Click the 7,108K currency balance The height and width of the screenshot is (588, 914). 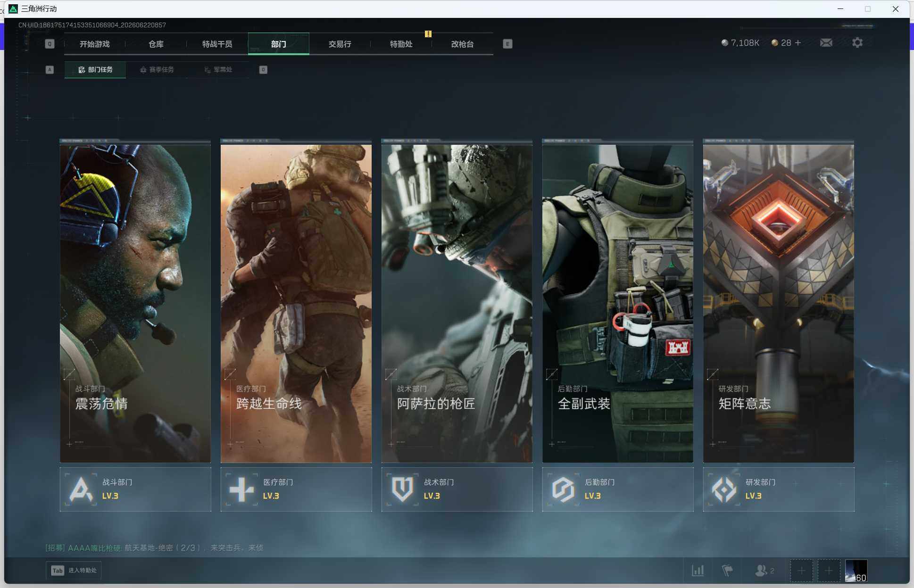click(x=740, y=43)
